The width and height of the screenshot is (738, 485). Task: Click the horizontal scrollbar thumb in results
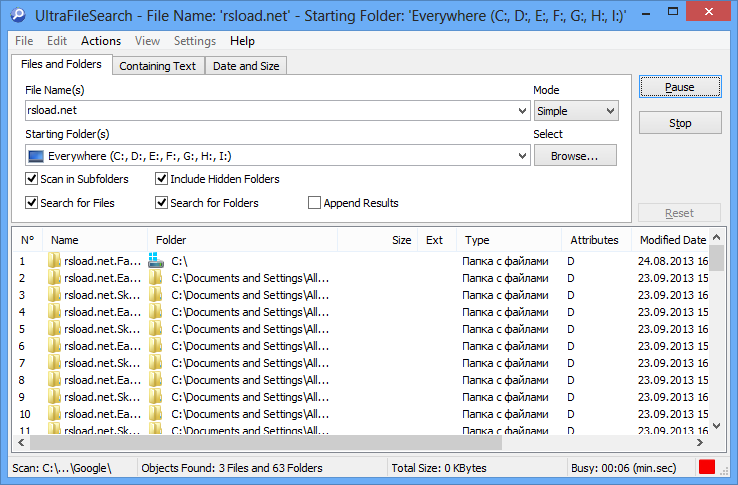[266, 443]
